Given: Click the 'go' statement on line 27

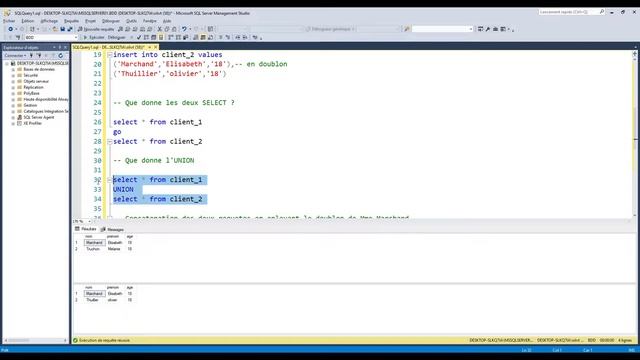Looking at the screenshot, I should coord(117,132).
